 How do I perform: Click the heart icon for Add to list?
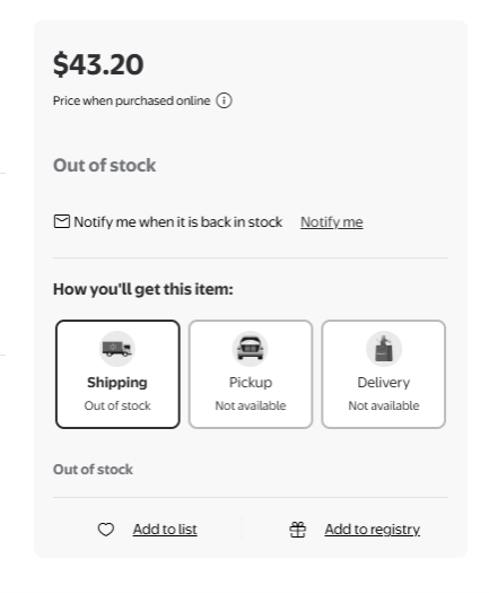pos(106,529)
